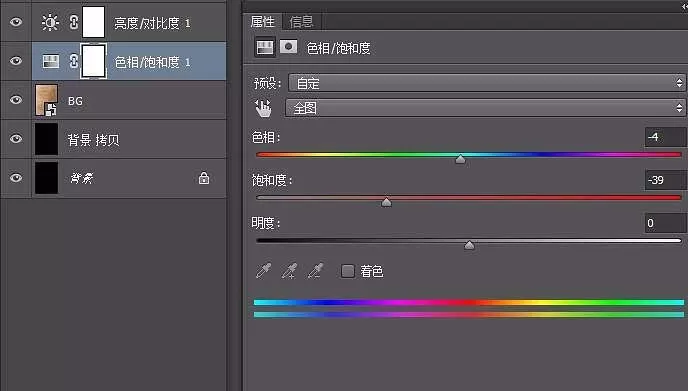
Task: Click the 背景 拷贝 layer thumbnail
Action: 47,139
